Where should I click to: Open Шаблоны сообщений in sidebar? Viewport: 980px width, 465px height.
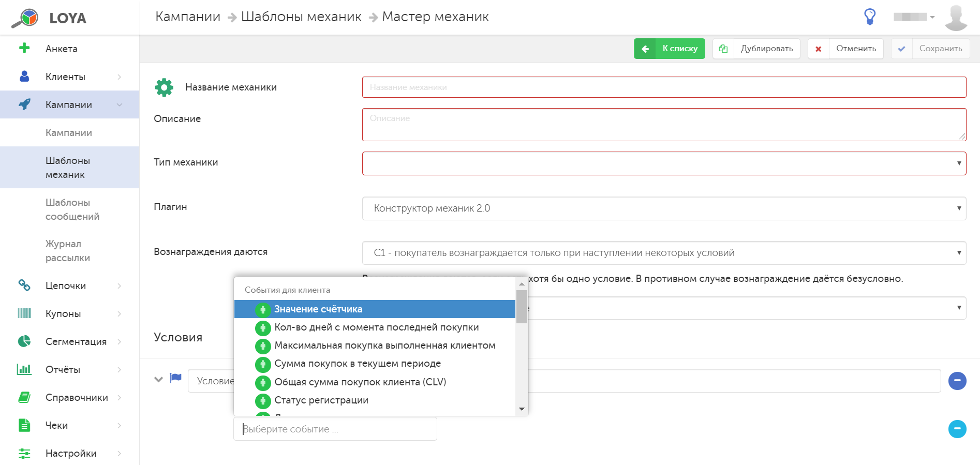pyautogui.click(x=72, y=209)
